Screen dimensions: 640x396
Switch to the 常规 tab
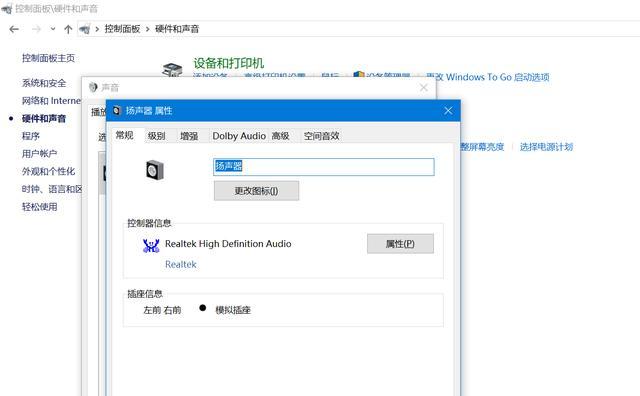click(x=124, y=135)
